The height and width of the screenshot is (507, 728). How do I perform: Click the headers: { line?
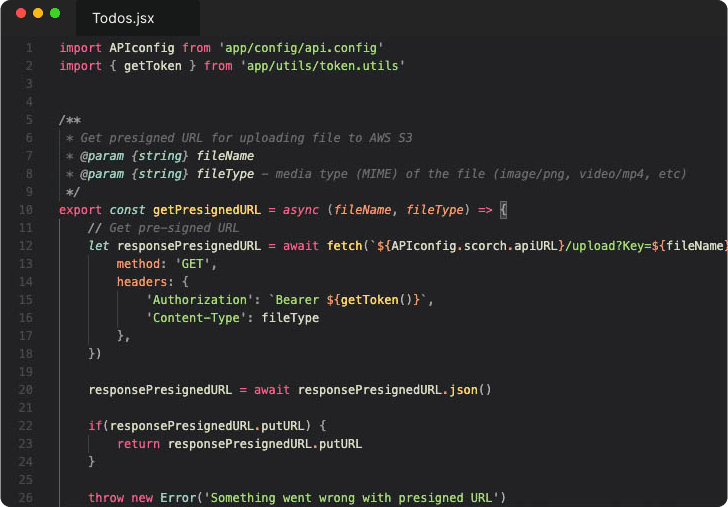click(152, 282)
